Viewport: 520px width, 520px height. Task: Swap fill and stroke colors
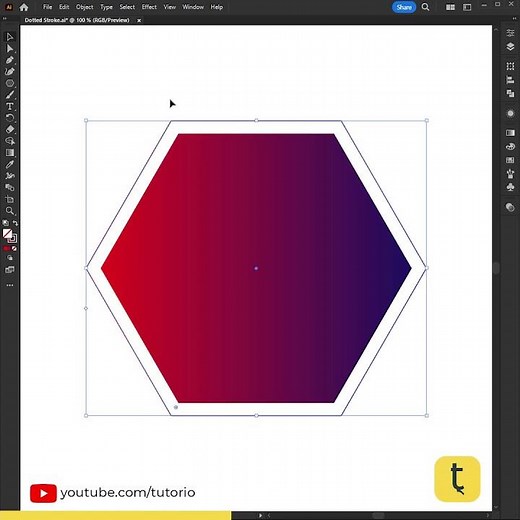pyautogui.click(x=15, y=223)
